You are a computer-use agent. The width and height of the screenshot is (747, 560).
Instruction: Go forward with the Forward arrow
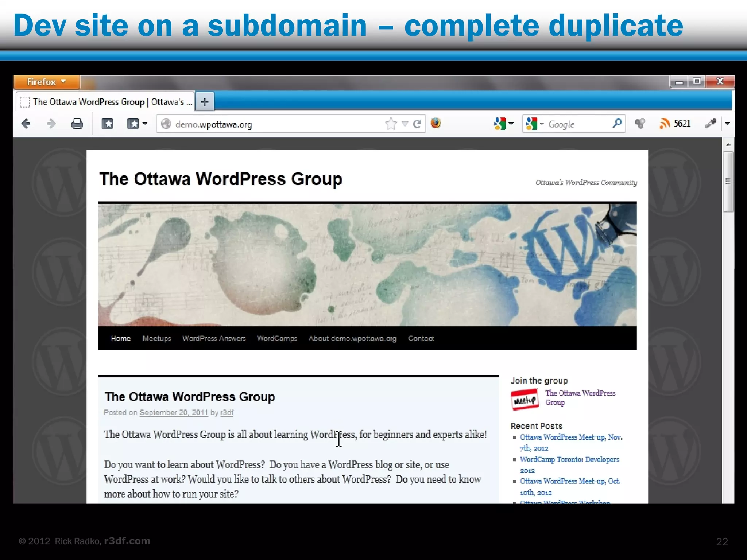pyautogui.click(x=51, y=124)
